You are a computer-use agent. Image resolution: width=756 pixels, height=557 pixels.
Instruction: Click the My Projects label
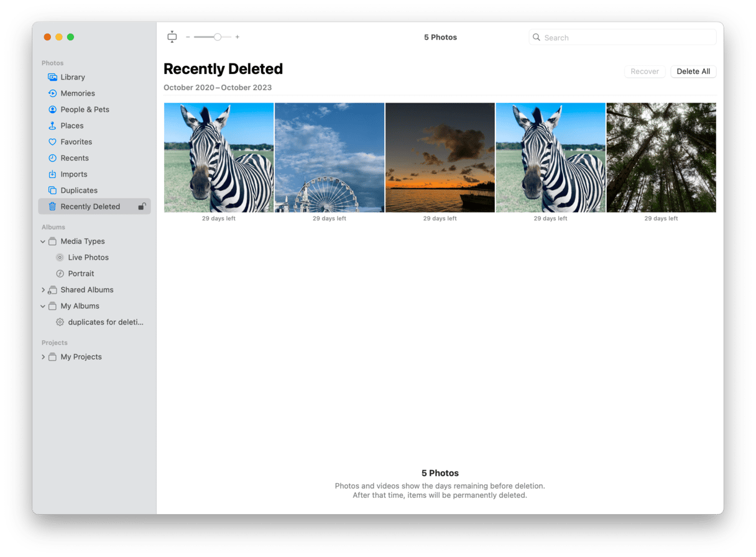click(81, 357)
